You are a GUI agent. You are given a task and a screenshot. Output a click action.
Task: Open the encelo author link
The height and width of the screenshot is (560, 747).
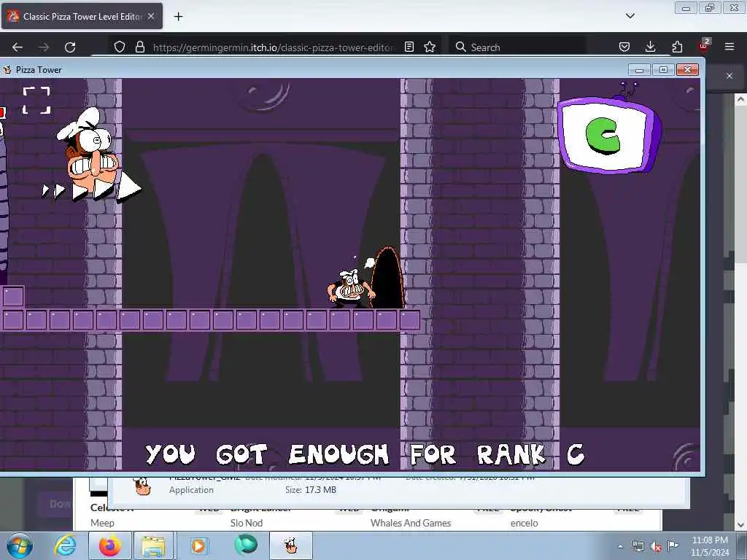pos(524,523)
